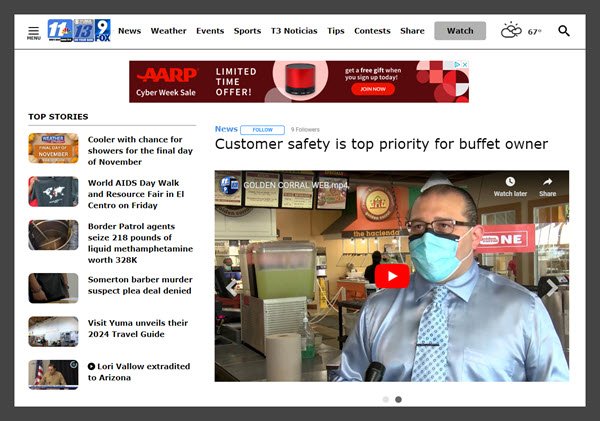The height and width of the screenshot is (421, 600).
Task: Close the AARP ad banner
Action: pos(465,65)
